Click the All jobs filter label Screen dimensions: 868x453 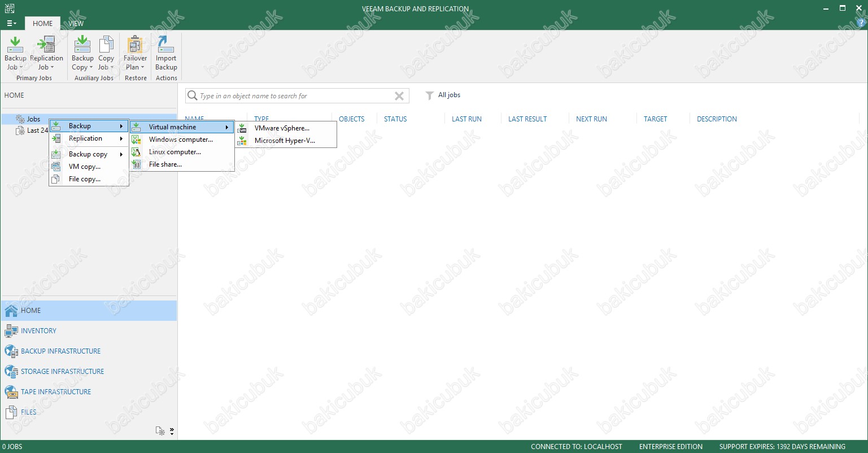449,95
